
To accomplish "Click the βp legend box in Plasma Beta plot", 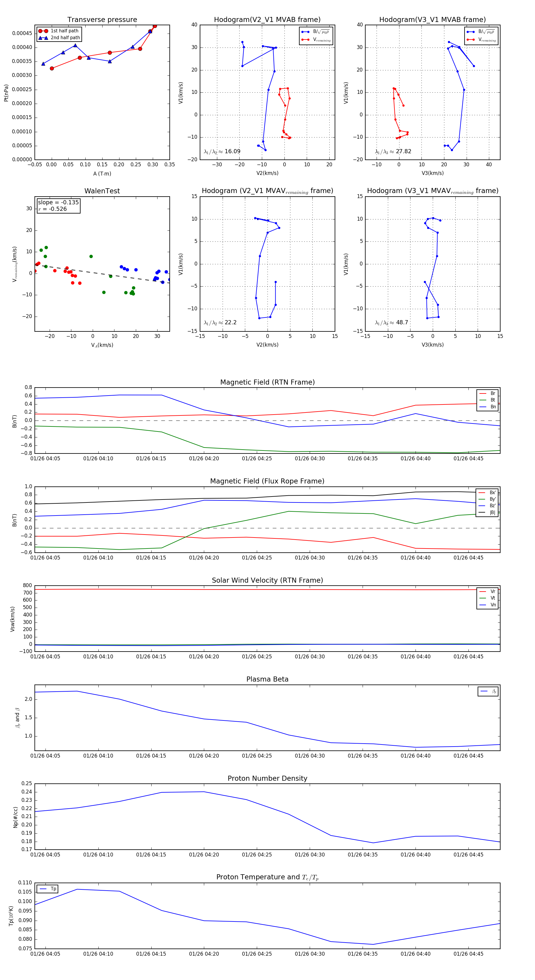I will 488,691.
